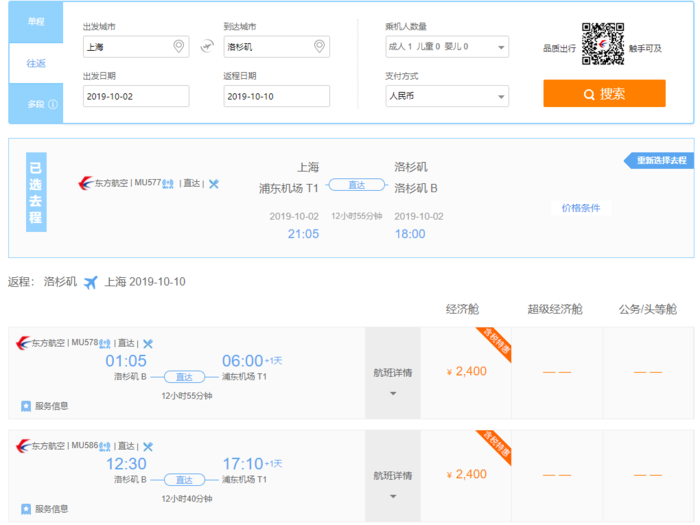Screen dimensions: 700x525
Task: Click 重新选择去程 to reselect outbound flight
Action: (x=658, y=160)
